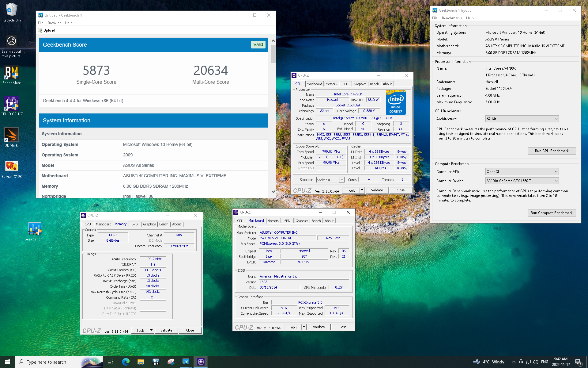The width and height of the screenshot is (588, 368).
Task: Open the network icon in system tray
Action: [528, 362]
